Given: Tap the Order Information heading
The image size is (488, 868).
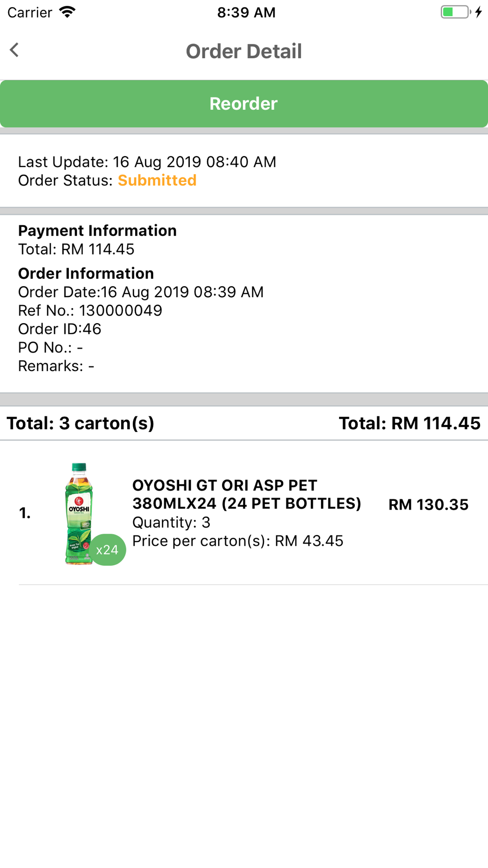Looking at the screenshot, I should click(86, 273).
